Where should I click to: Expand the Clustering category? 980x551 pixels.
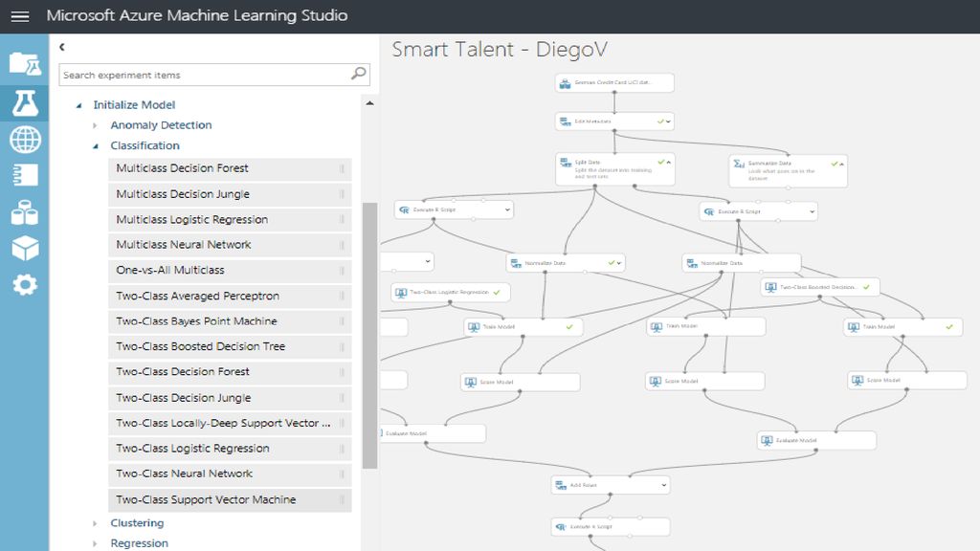(x=95, y=523)
